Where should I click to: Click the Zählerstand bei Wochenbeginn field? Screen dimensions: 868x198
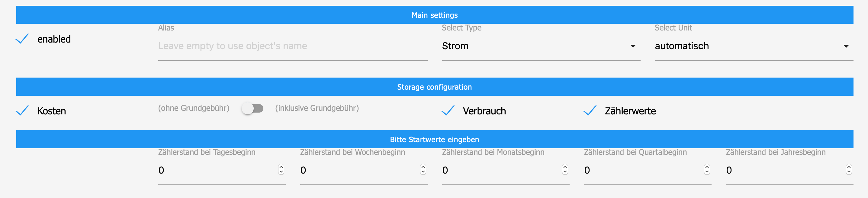(359, 170)
